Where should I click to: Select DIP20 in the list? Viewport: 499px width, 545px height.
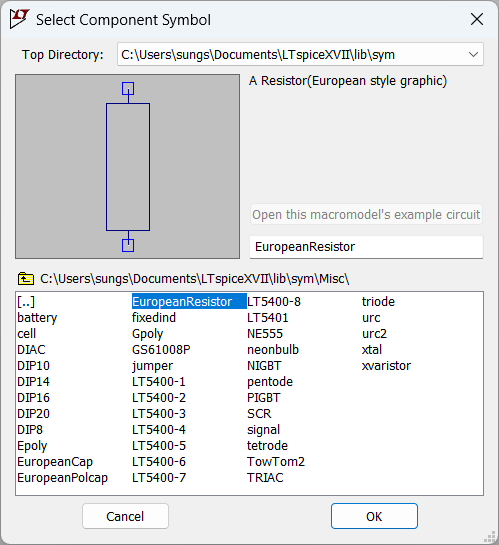(34, 414)
